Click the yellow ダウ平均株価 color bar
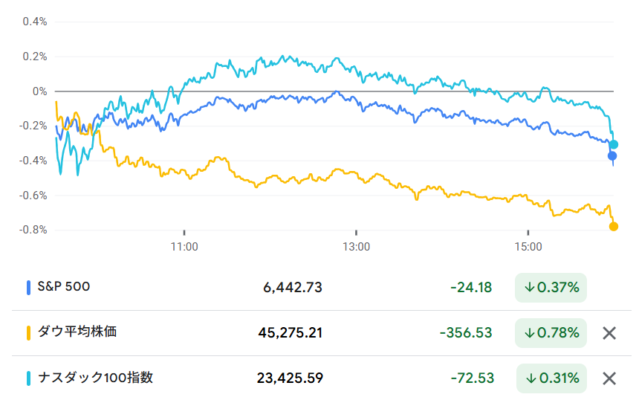636x400 pixels. click(28, 333)
